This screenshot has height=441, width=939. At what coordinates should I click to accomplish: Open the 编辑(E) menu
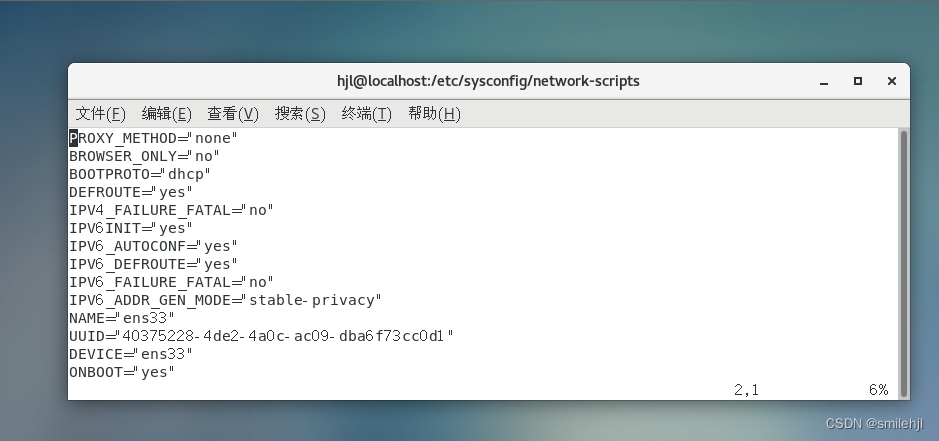coord(166,114)
